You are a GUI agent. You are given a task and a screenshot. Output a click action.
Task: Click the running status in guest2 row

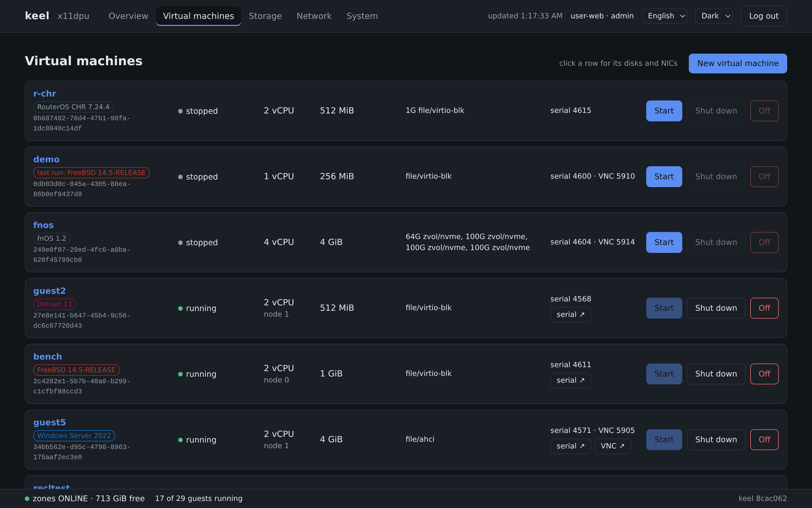point(197,308)
